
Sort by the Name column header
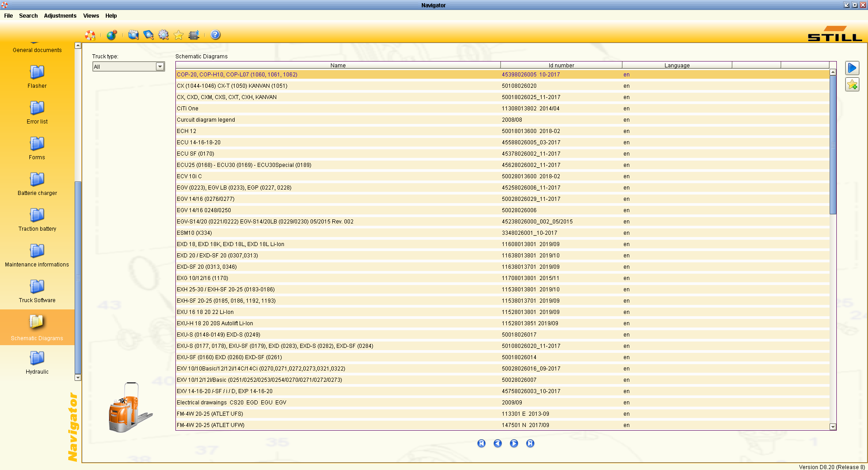point(338,65)
